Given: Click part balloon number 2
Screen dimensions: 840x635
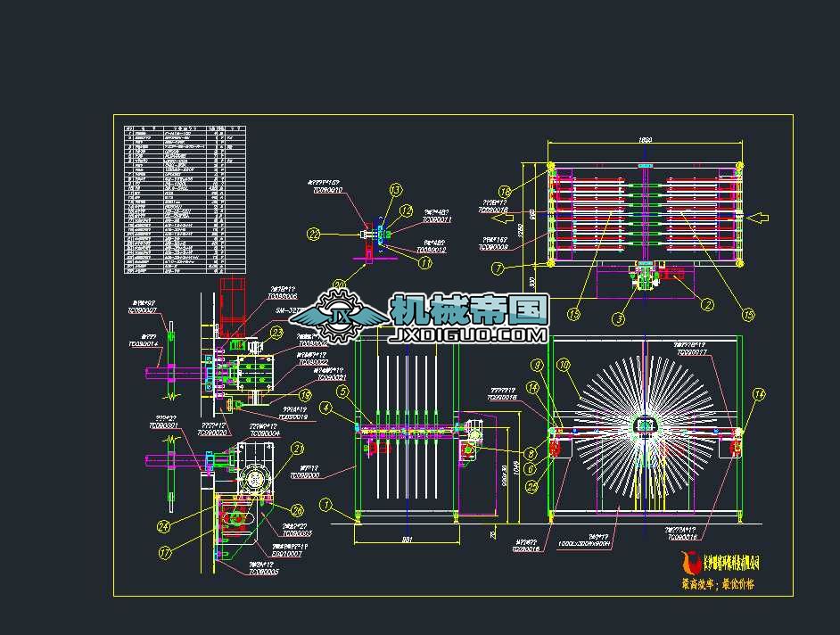Looking at the screenshot, I should pos(708,305).
